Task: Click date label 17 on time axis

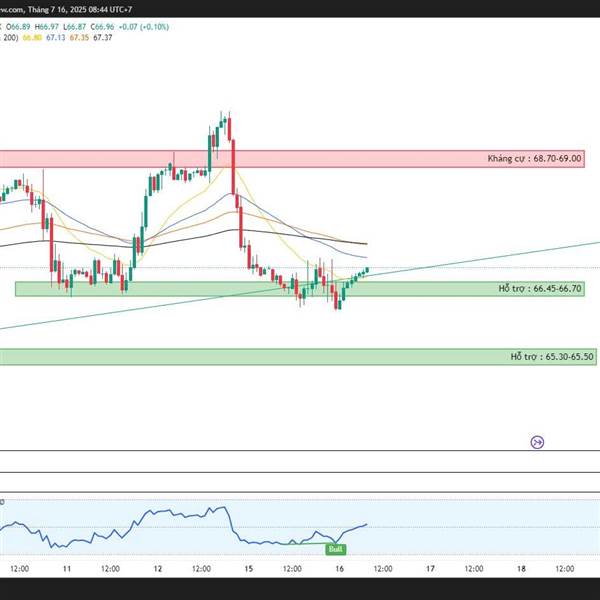Action: (x=430, y=569)
